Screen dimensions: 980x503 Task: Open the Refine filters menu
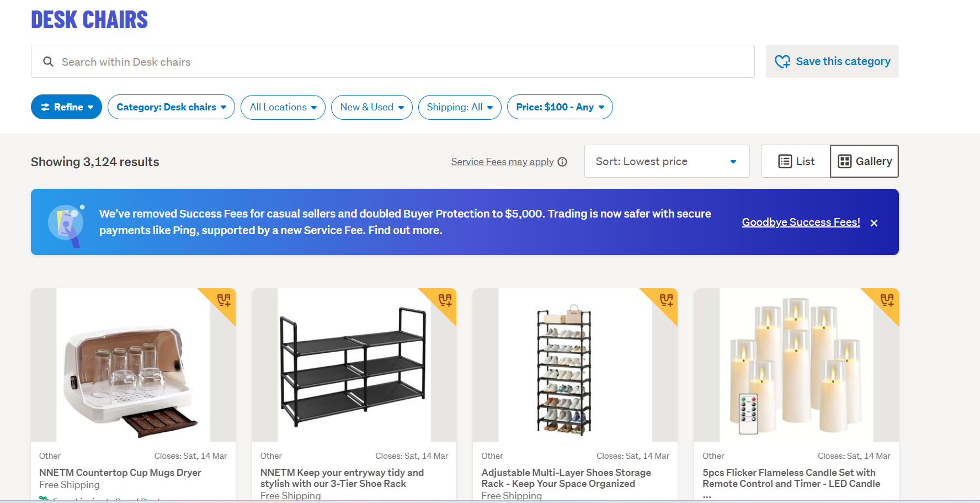coord(66,107)
